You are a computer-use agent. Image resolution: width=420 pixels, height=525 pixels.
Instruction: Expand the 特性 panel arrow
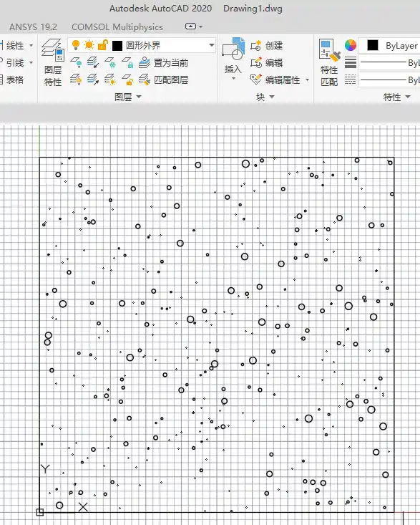[x=408, y=97]
